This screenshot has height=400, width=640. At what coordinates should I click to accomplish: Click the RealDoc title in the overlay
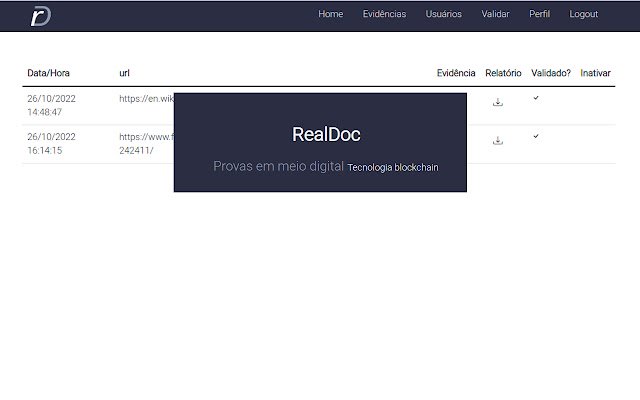(326, 135)
